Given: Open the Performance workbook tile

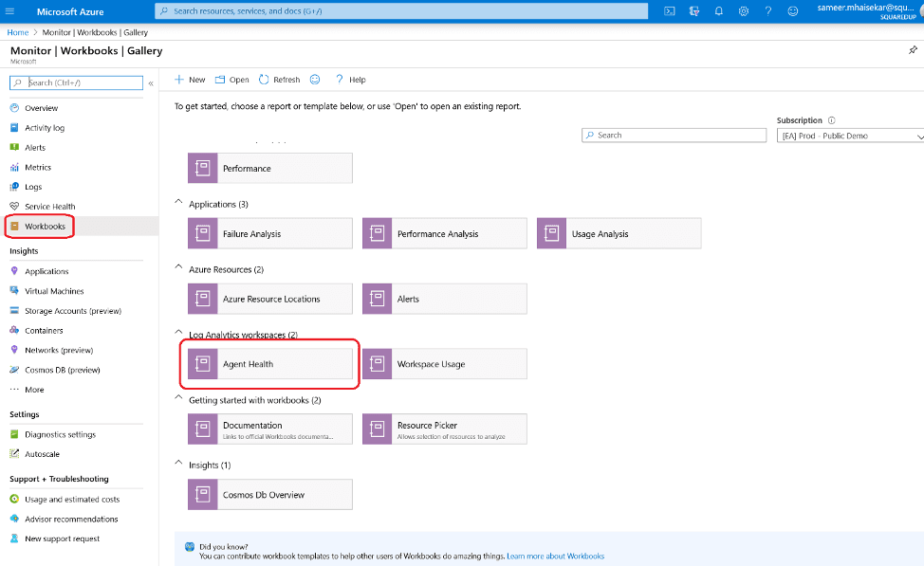Looking at the screenshot, I should (269, 168).
